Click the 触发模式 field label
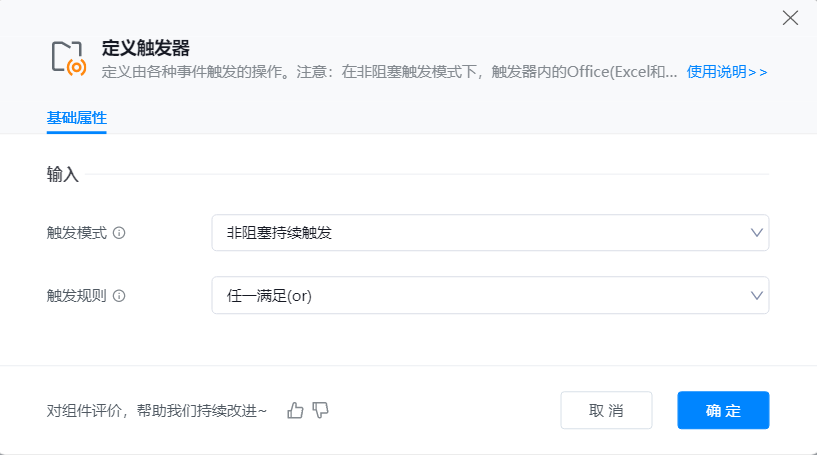817x455 pixels. point(77,233)
